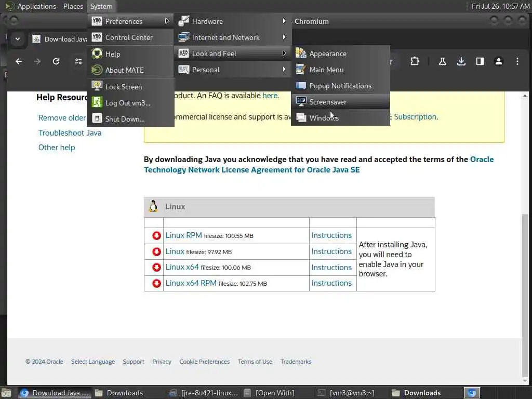The image size is (532, 399).
Task: Click the Log Out vm3 icon
Action: click(x=97, y=102)
